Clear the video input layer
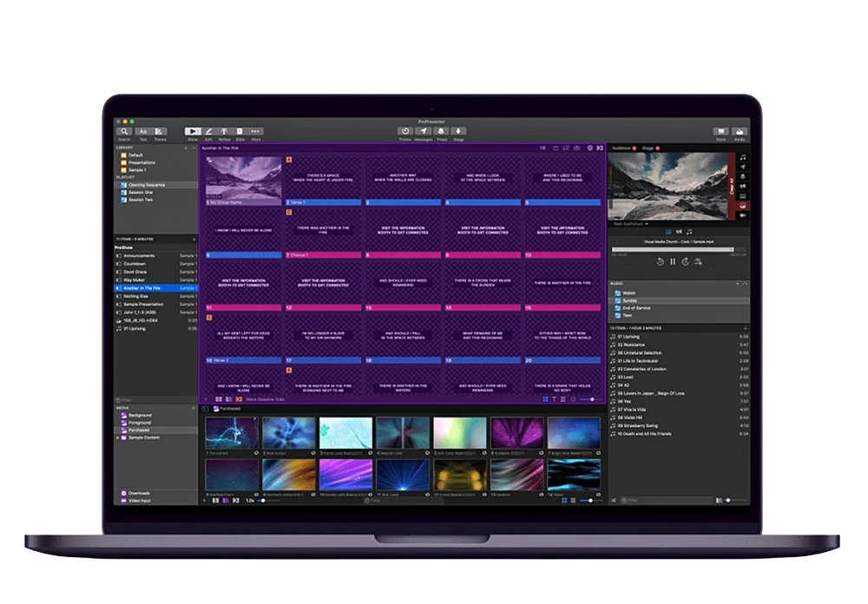The height and width of the screenshot is (604, 868). pyautogui.click(x=743, y=215)
